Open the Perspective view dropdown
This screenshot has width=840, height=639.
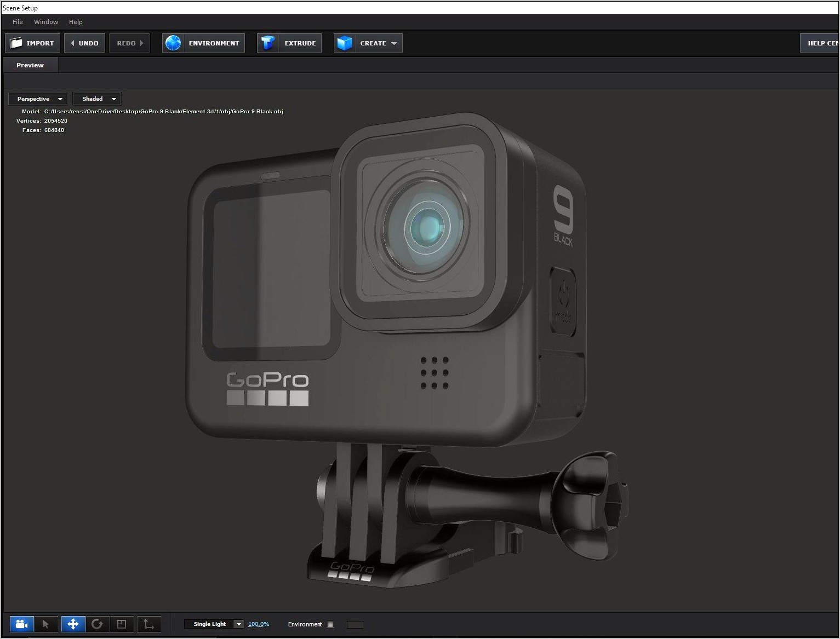point(38,99)
